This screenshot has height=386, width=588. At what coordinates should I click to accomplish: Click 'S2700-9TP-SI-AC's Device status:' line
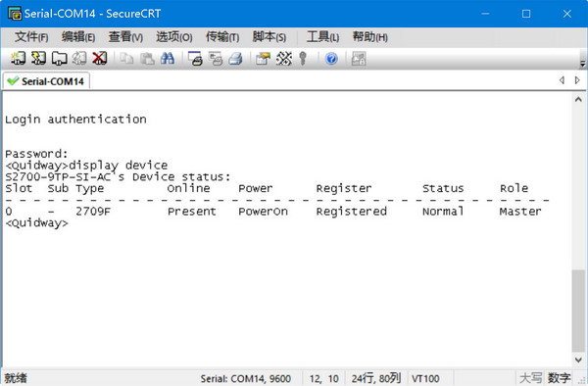coord(118,177)
